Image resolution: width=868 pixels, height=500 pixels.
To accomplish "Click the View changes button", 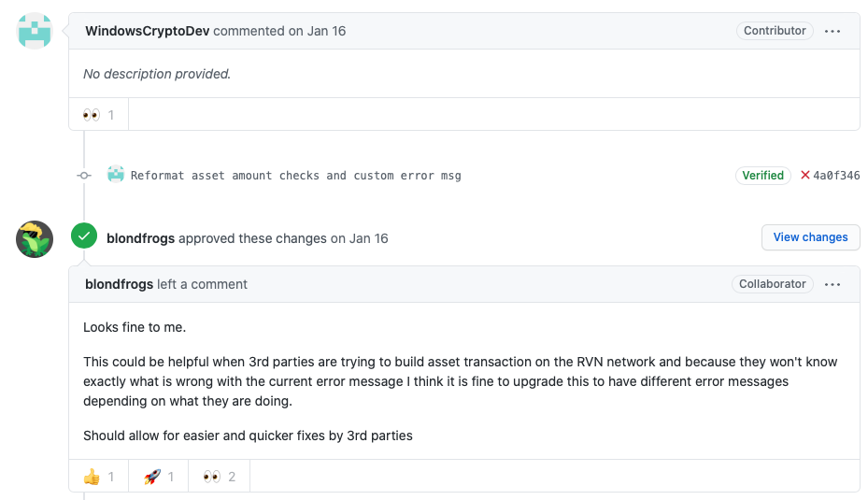I will pyautogui.click(x=810, y=237).
